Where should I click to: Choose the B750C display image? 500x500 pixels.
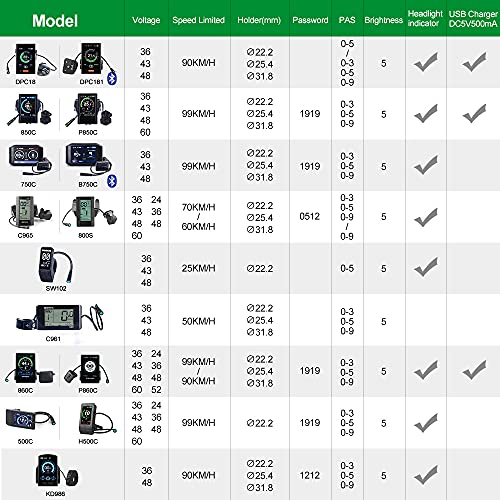click(88, 160)
